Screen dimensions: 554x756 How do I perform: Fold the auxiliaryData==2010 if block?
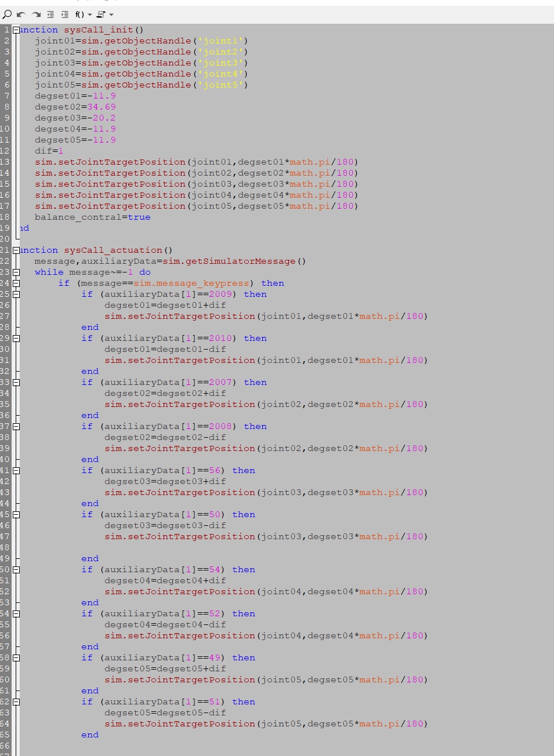pos(16,339)
